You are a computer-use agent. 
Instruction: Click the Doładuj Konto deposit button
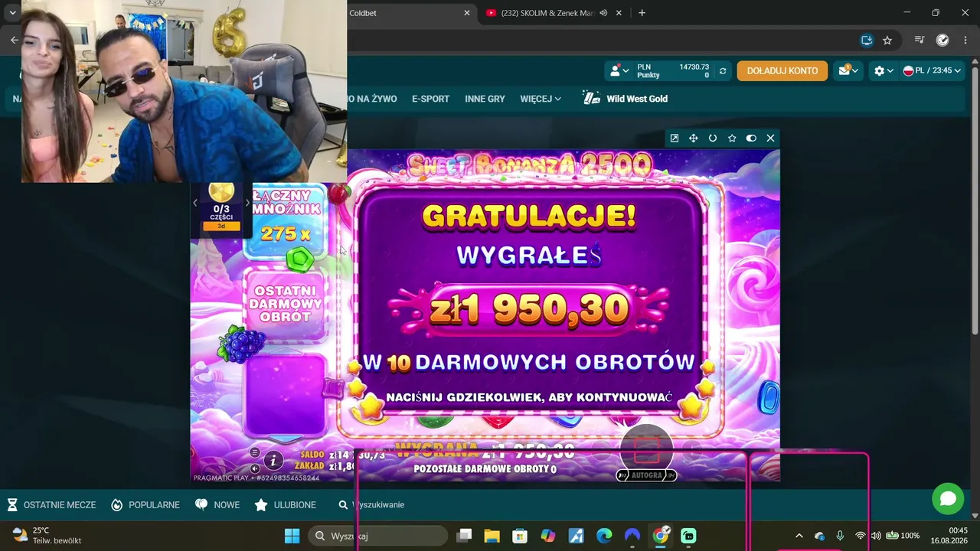coord(782,71)
